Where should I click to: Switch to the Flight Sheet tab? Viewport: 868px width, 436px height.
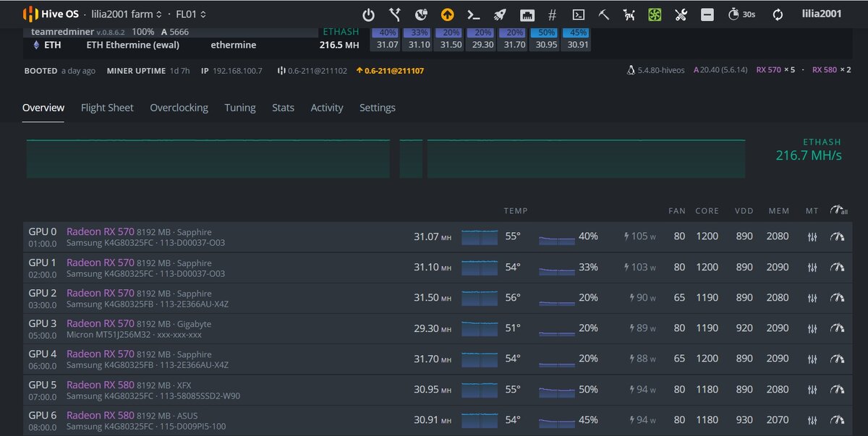[107, 108]
